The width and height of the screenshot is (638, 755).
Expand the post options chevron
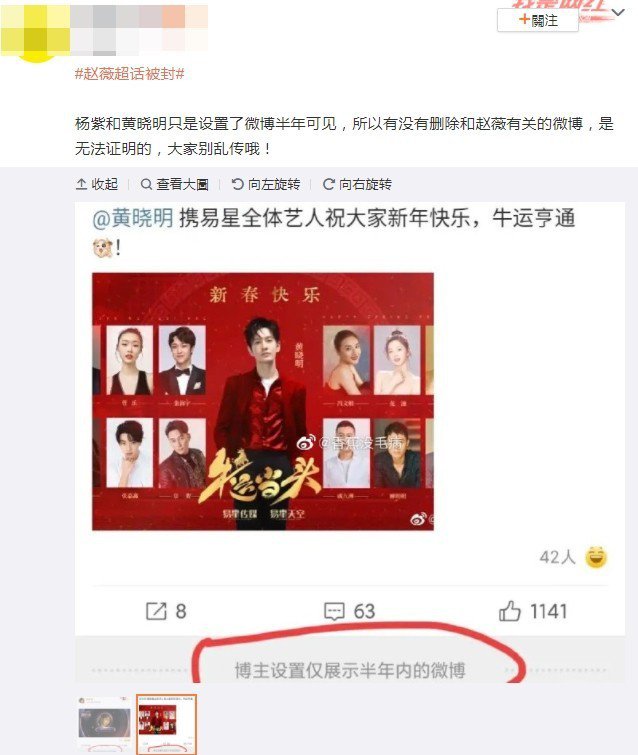tap(618, 13)
